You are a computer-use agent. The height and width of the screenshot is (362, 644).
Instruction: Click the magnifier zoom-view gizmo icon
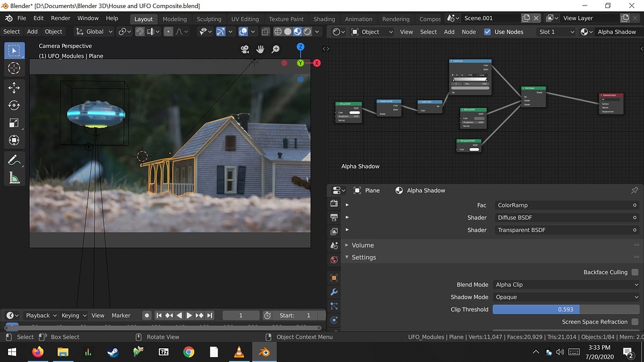276,49
